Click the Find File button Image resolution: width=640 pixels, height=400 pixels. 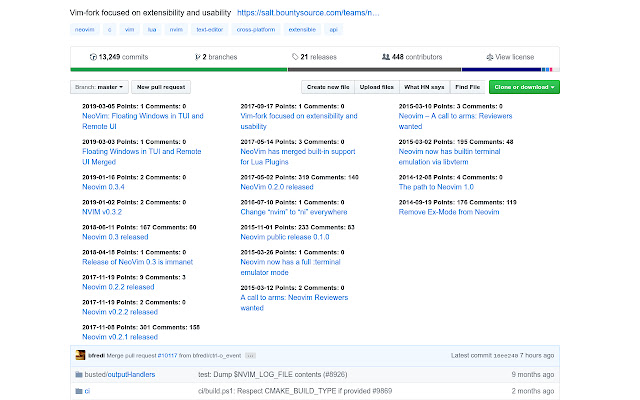coord(466,87)
